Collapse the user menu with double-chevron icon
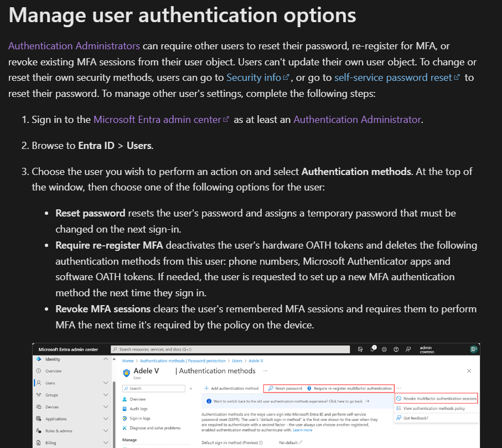 (191, 388)
